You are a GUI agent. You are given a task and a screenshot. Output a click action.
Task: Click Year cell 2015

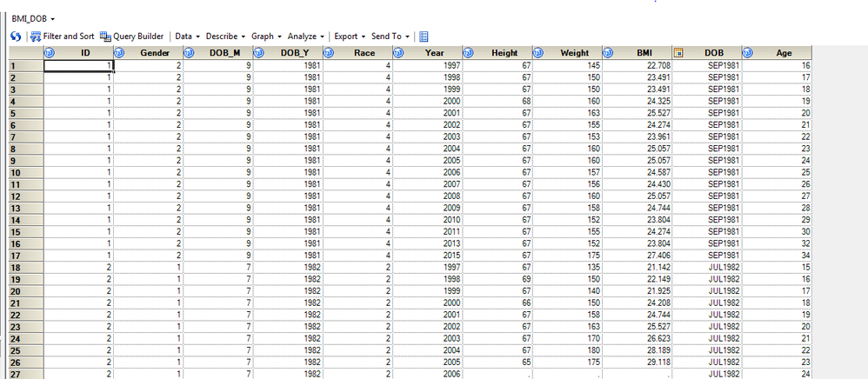point(428,255)
